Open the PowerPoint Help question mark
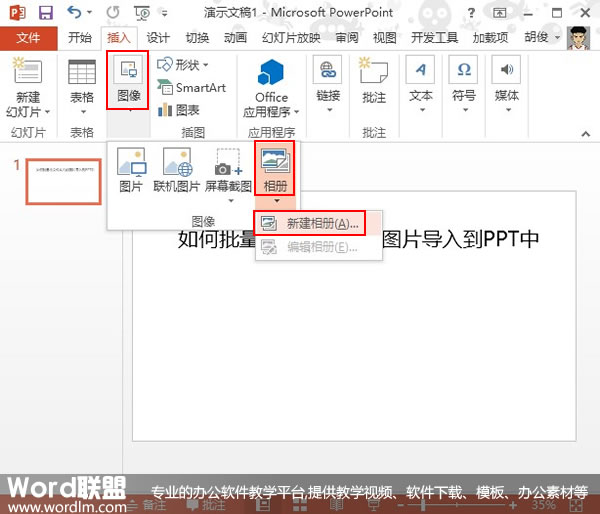 471,13
